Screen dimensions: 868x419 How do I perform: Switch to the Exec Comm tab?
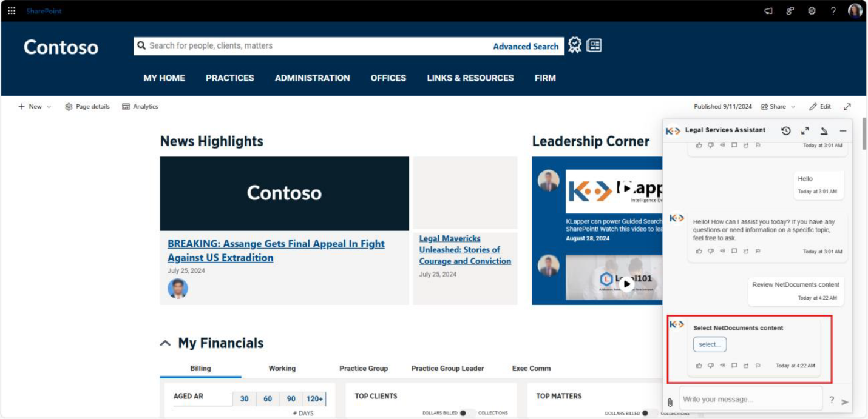pyautogui.click(x=532, y=368)
